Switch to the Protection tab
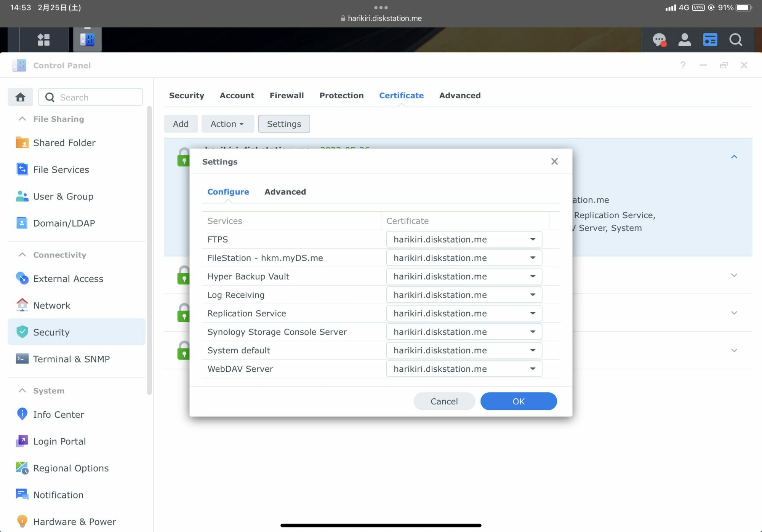762x532 pixels. click(341, 96)
